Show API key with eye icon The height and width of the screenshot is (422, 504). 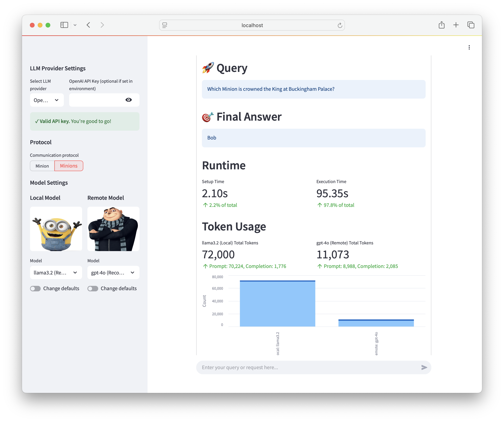click(128, 100)
